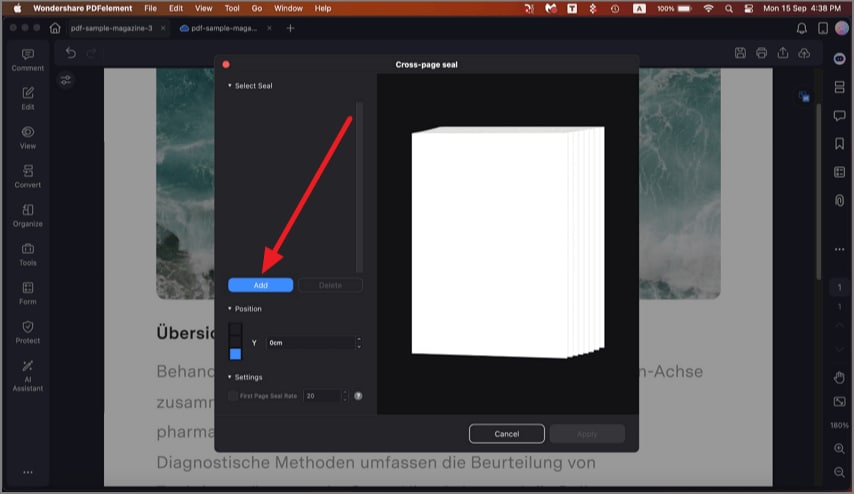Image resolution: width=854 pixels, height=494 pixels.
Task: Open the Edit menu in menu bar
Action: coord(176,8)
